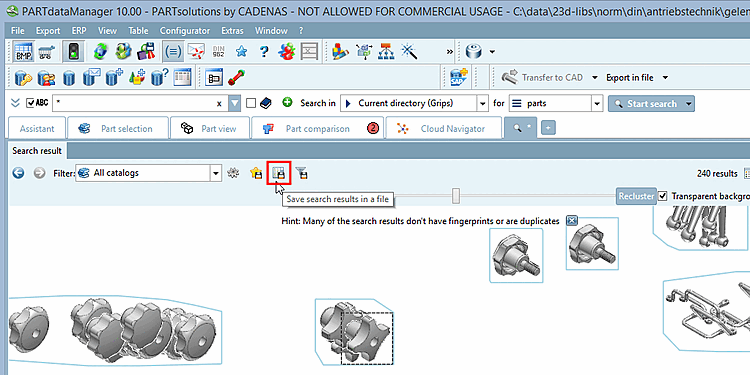Open the Search in directory dropdown
Screen dimensions: 750x375
(483, 103)
